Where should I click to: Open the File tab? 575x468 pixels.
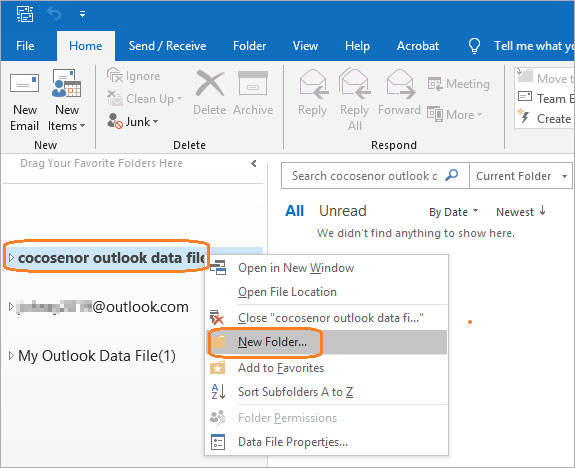25,46
